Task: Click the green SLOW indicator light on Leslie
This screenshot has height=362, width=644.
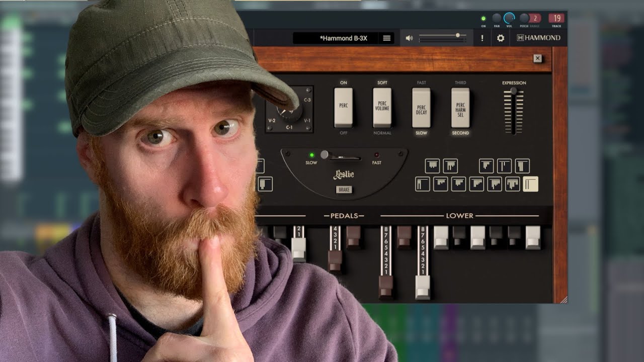Action: (x=312, y=155)
